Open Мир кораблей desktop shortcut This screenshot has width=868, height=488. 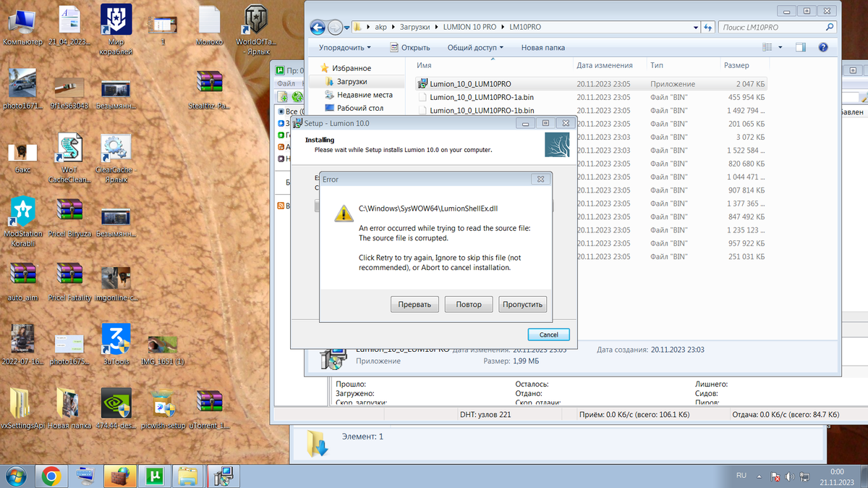(116, 25)
